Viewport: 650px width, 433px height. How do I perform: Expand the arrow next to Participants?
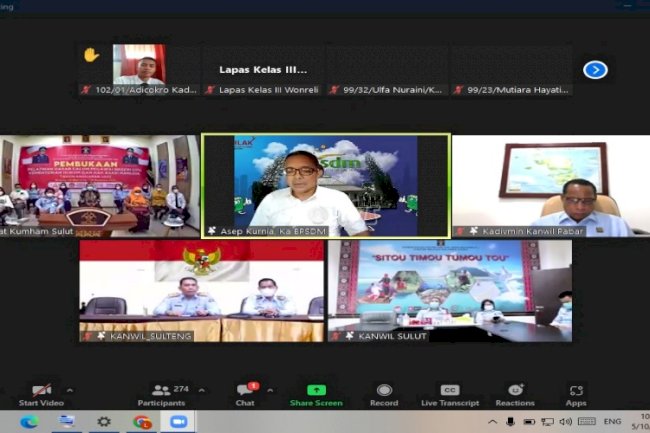(x=201, y=390)
